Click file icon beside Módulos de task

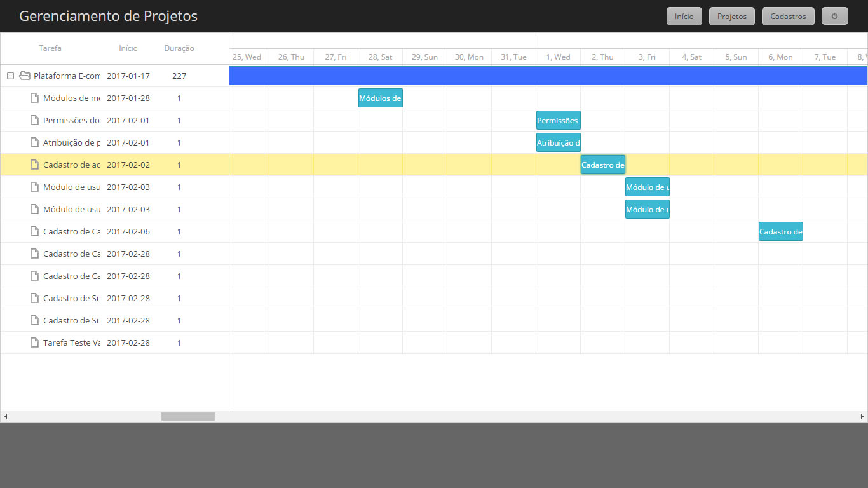tap(35, 98)
